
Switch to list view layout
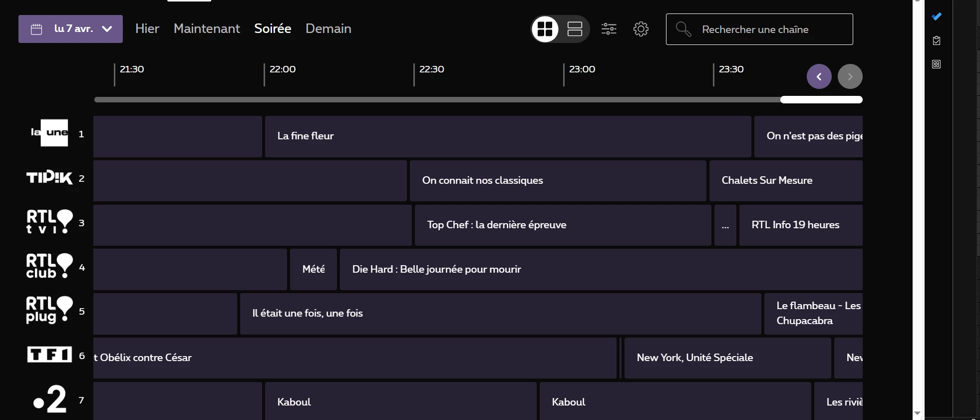575,29
